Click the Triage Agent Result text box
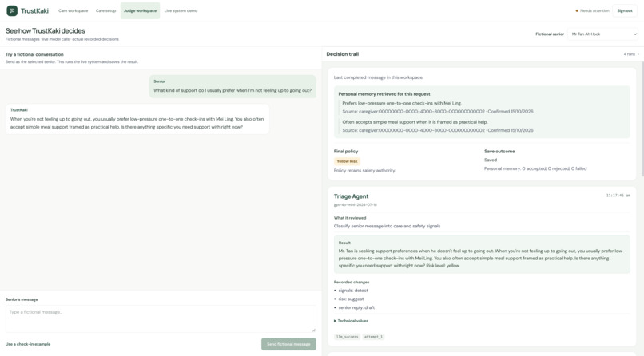Screen dimensions: 644x356 (x=482, y=255)
